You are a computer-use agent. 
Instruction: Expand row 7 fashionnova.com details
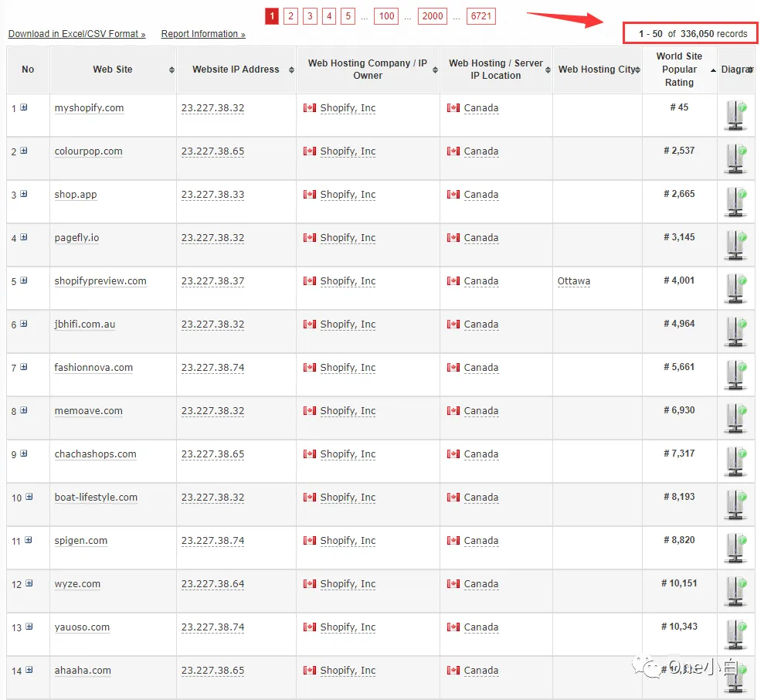point(24,367)
